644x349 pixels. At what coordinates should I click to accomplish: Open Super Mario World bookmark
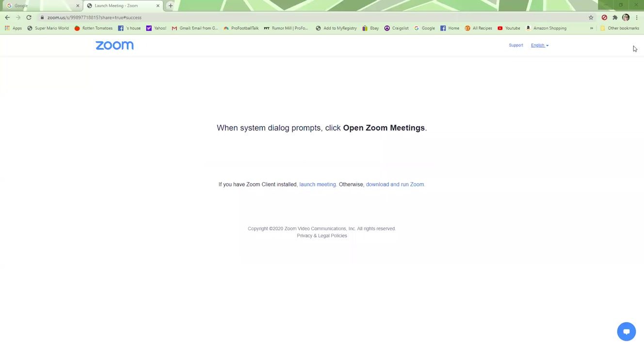click(48, 28)
